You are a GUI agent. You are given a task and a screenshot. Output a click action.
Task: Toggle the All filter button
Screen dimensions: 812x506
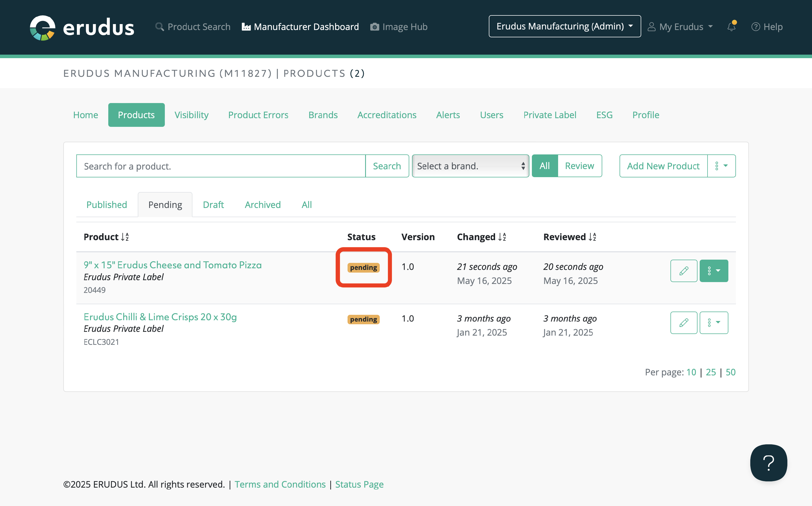pyautogui.click(x=545, y=166)
